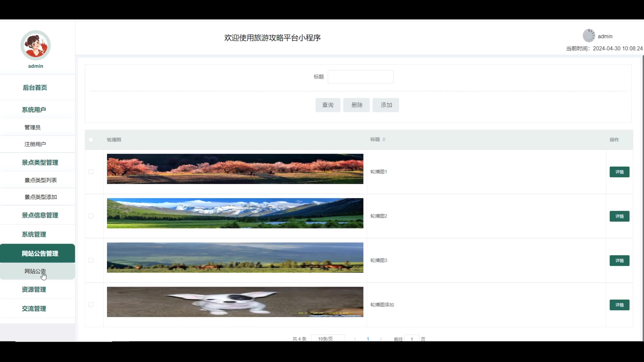This screenshot has width=644, height=362.
Task: Click the grassland horses carousel image
Action: point(235,257)
